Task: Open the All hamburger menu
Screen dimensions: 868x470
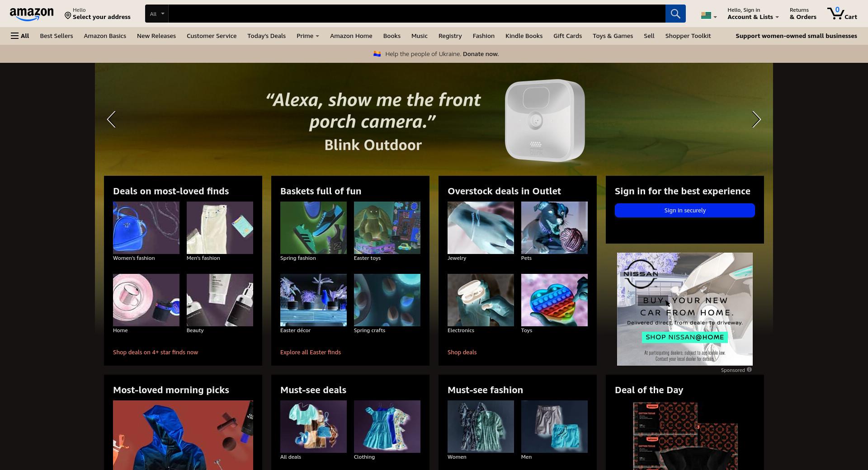Action: 20,36
